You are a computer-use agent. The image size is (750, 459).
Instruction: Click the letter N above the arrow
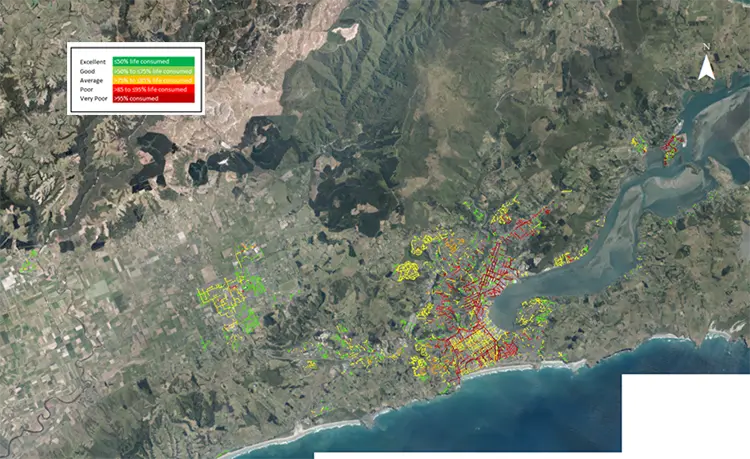pos(705,48)
